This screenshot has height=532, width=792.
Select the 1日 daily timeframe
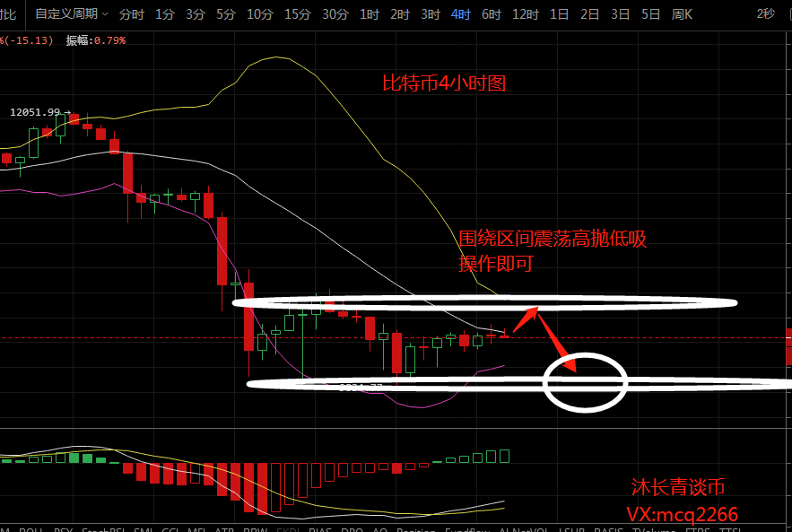coord(559,14)
